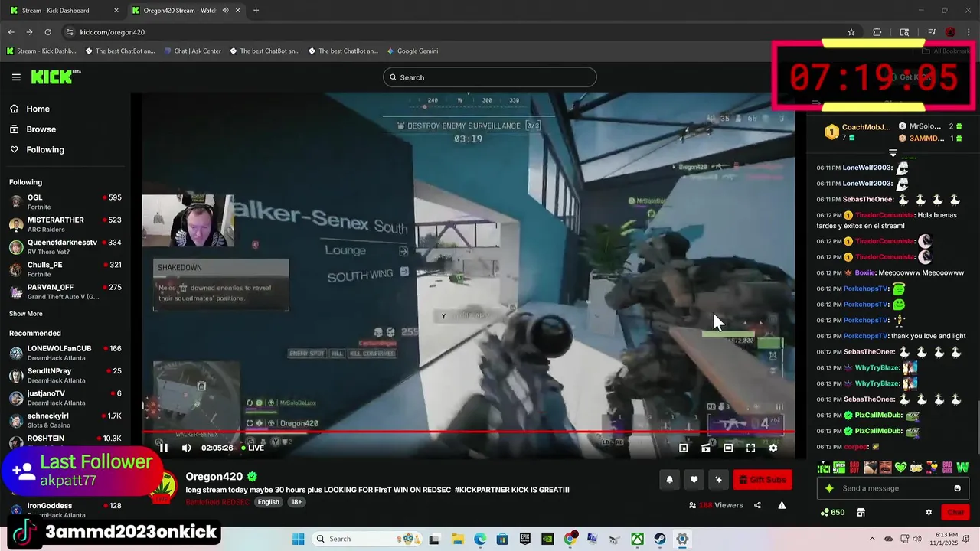Toggle picture-in-picture mini player

click(684, 448)
